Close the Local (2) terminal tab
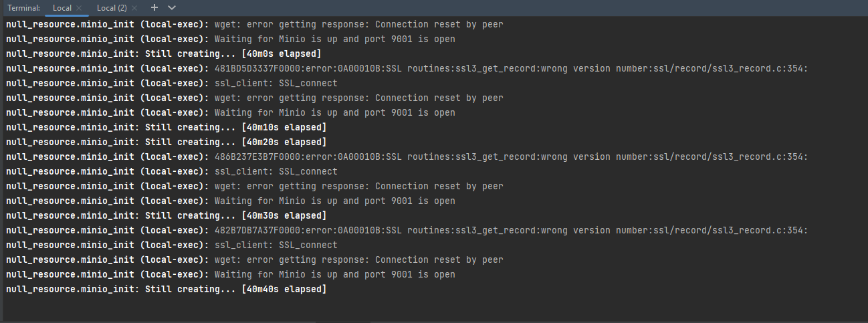868x323 pixels. [134, 8]
